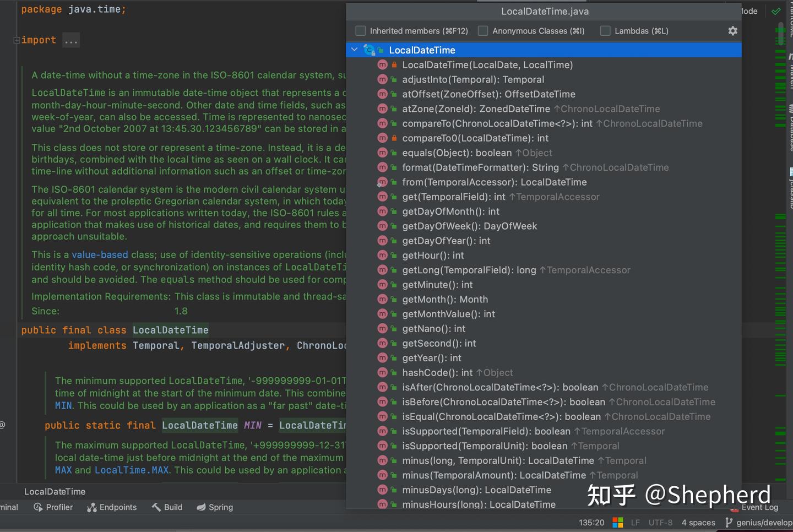The height and width of the screenshot is (532, 793).
Task: Click the method icon beside getDayOfYear()
Action: pyautogui.click(x=382, y=241)
